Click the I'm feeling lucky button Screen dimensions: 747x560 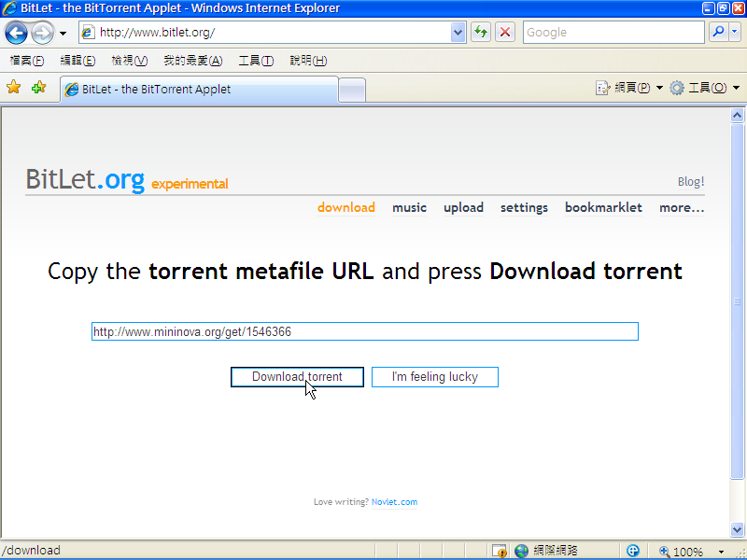pyautogui.click(x=435, y=377)
